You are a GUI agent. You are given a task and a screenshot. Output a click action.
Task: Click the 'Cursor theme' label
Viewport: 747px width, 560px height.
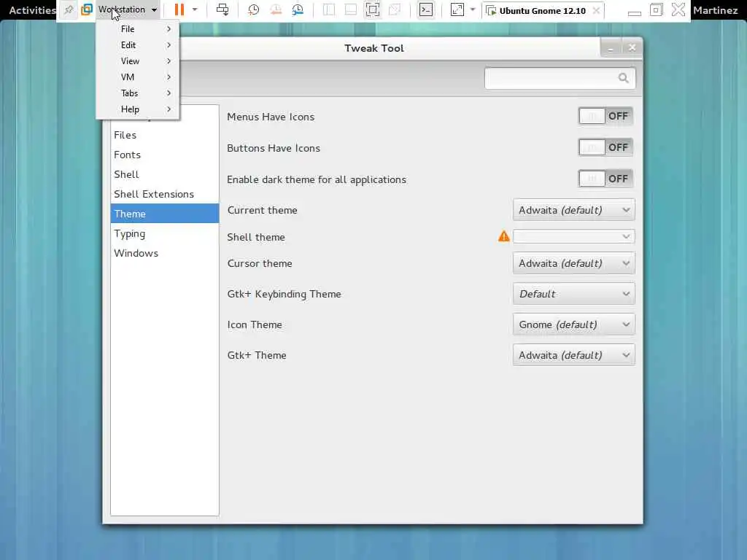coord(260,263)
